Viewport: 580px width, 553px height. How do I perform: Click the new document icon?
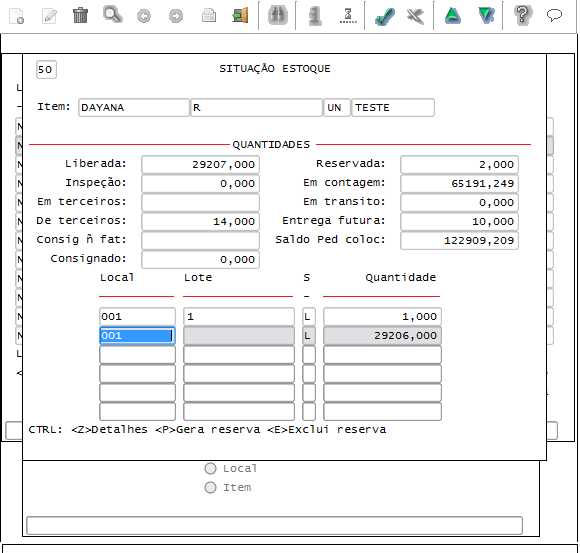(x=17, y=16)
